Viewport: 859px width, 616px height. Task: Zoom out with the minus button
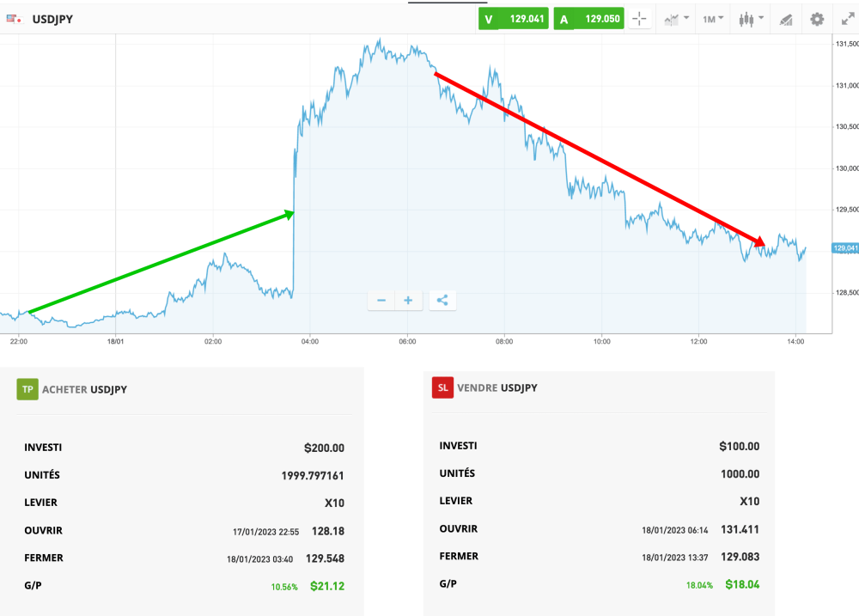point(381,300)
